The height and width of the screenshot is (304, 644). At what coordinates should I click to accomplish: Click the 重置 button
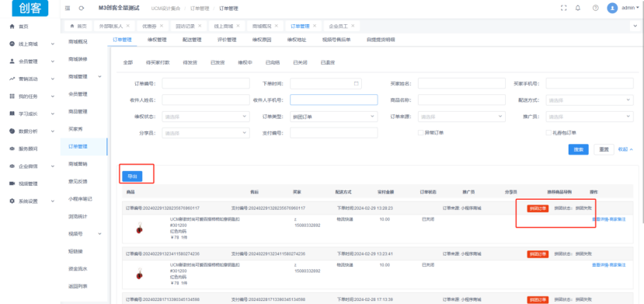point(604,149)
